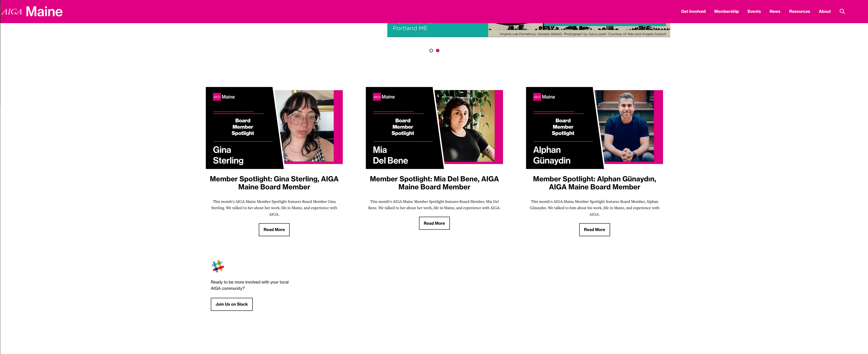
Task: Open the News menu item
Action: tap(775, 12)
